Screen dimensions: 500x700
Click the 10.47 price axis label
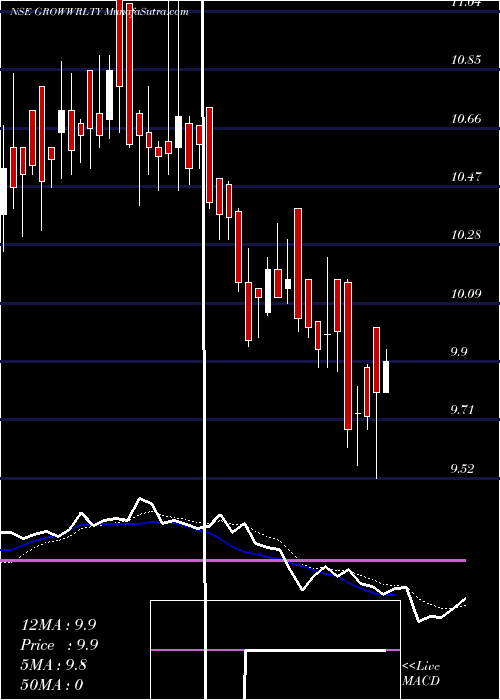click(x=466, y=177)
